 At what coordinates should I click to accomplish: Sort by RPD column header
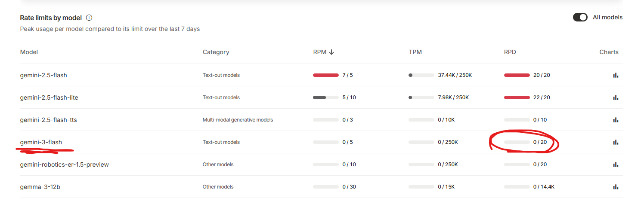pyautogui.click(x=510, y=52)
